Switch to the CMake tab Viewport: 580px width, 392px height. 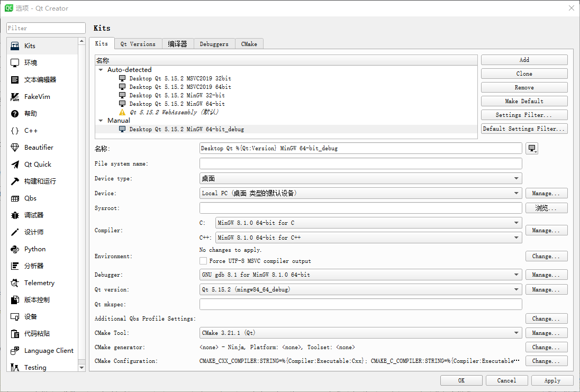tap(249, 44)
